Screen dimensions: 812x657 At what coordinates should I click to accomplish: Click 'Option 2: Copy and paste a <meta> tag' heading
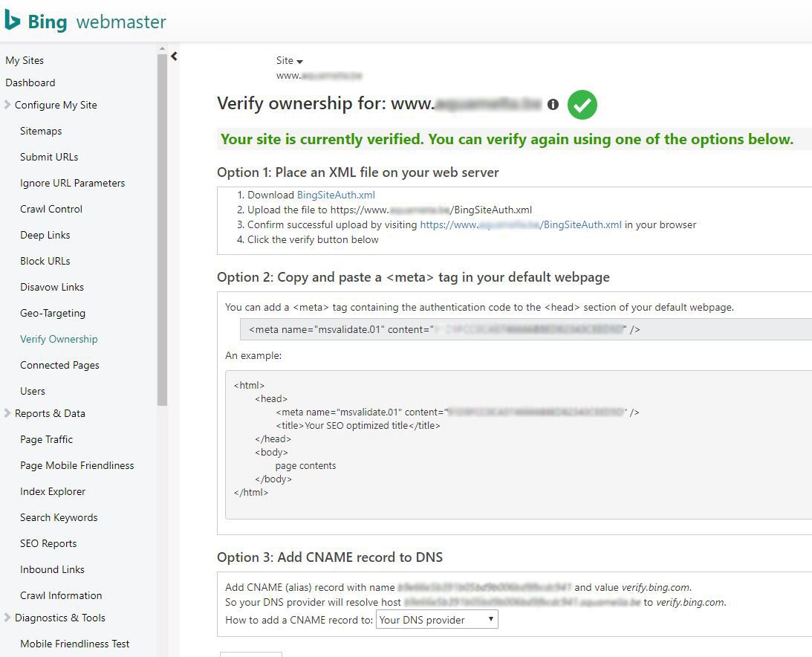pyautogui.click(x=413, y=277)
